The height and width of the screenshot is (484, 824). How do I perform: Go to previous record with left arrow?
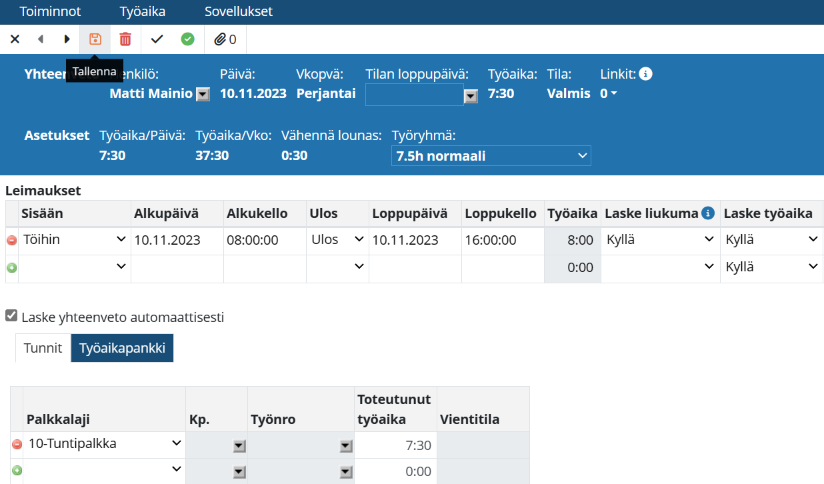tap(41, 39)
